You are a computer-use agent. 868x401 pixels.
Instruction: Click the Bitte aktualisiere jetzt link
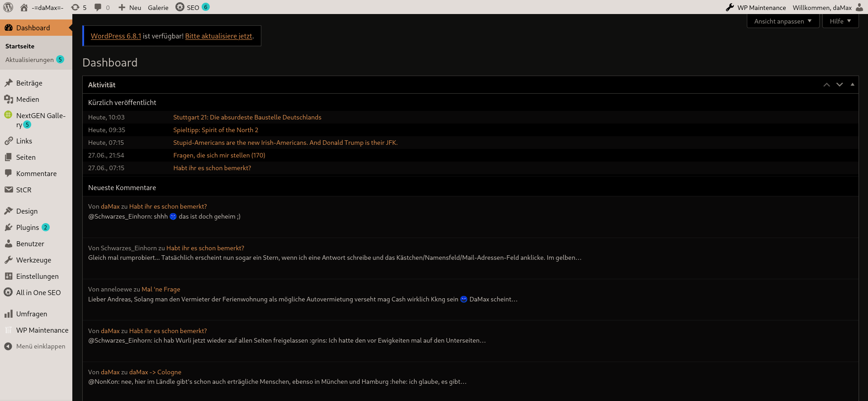[x=219, y=36]
